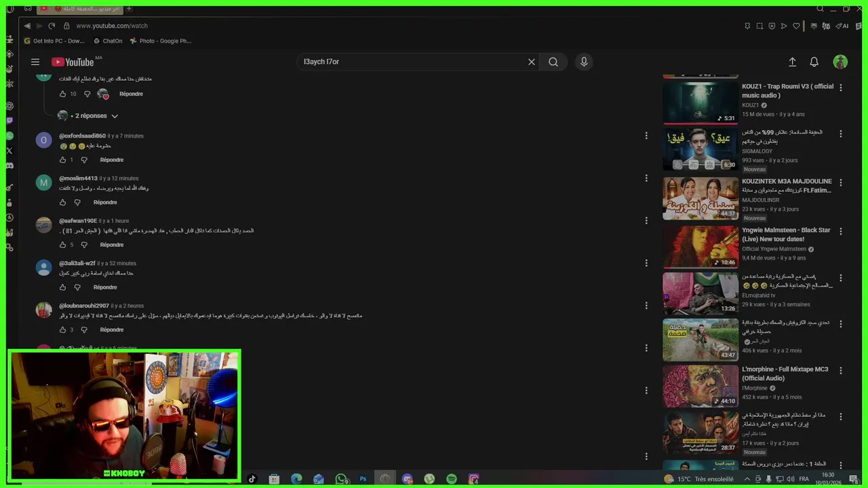
Task: Click the heart bookmark icon in browser toolbar
Action: [796, 26]
